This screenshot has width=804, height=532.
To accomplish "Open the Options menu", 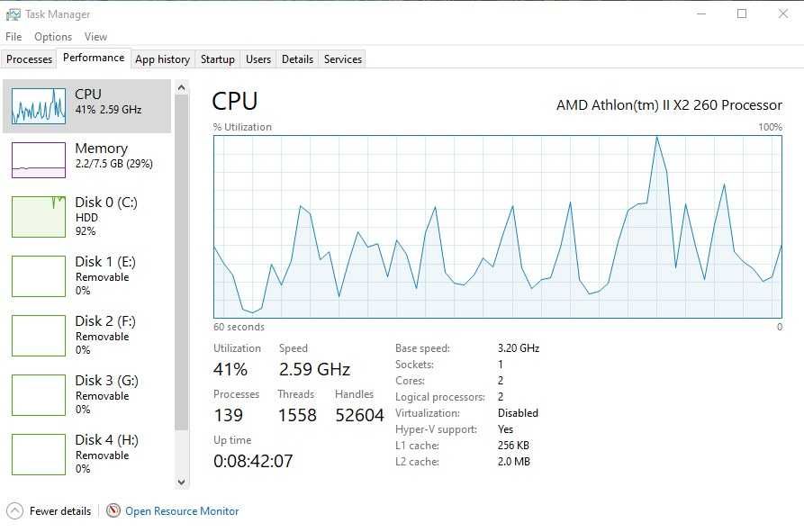I will tap(53, 37).
